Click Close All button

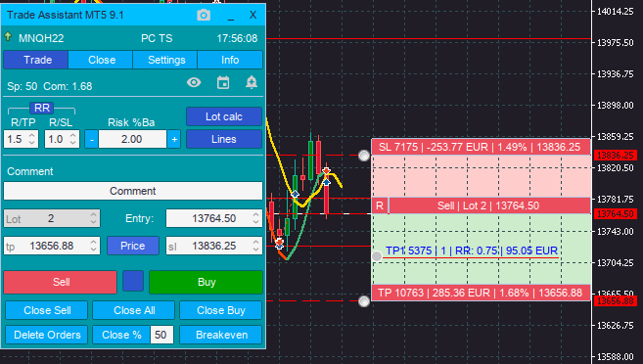[134, 310]
